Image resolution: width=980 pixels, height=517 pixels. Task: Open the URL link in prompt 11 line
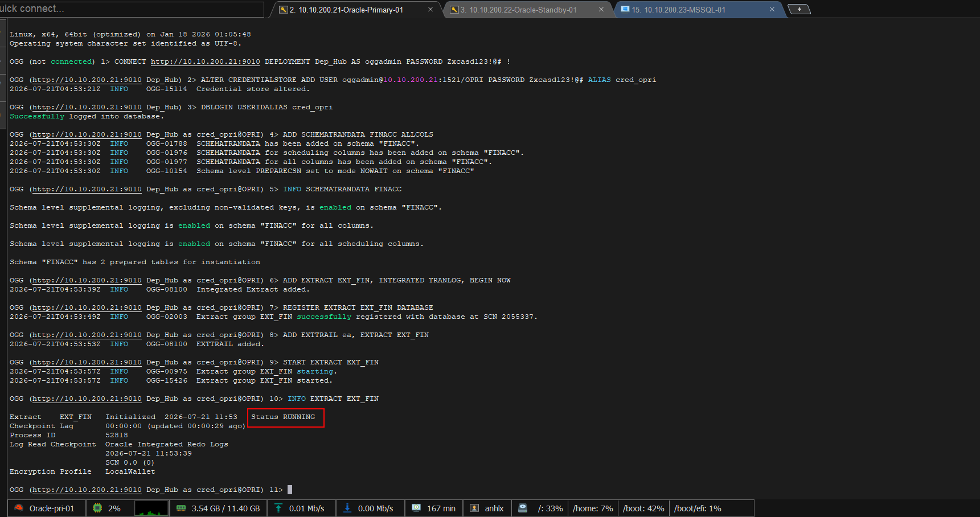click(x=87, y=490)
